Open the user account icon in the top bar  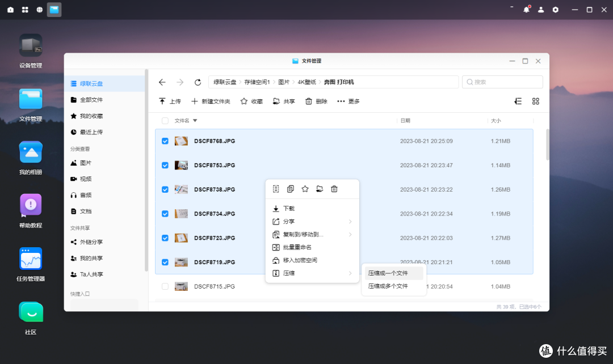541,10
